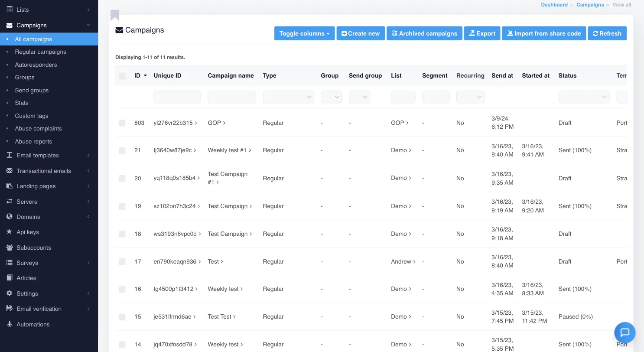Open the live chat bubble icon
The height and width of the screenshot is (352, 644).
pos(625,332)
